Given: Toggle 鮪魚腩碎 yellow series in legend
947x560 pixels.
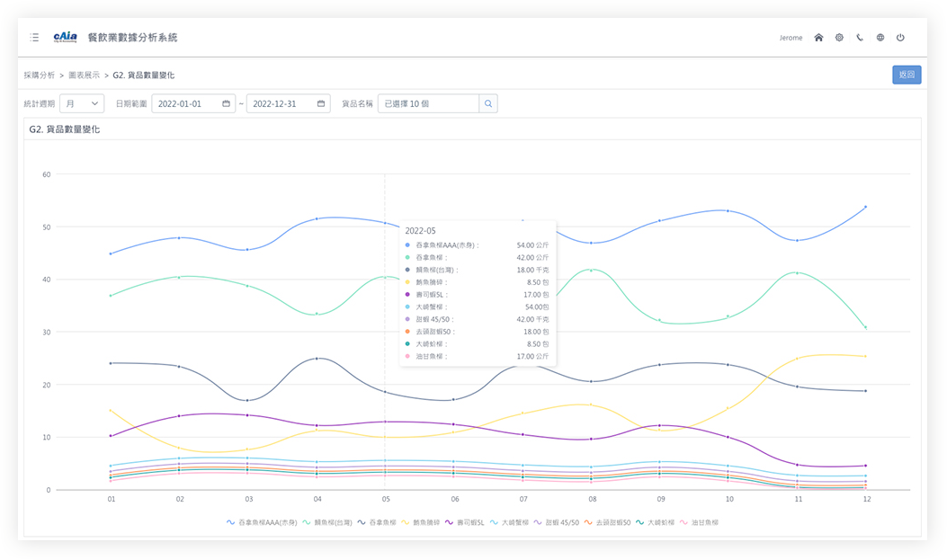Looking at the screenshot, I should 420,522.
